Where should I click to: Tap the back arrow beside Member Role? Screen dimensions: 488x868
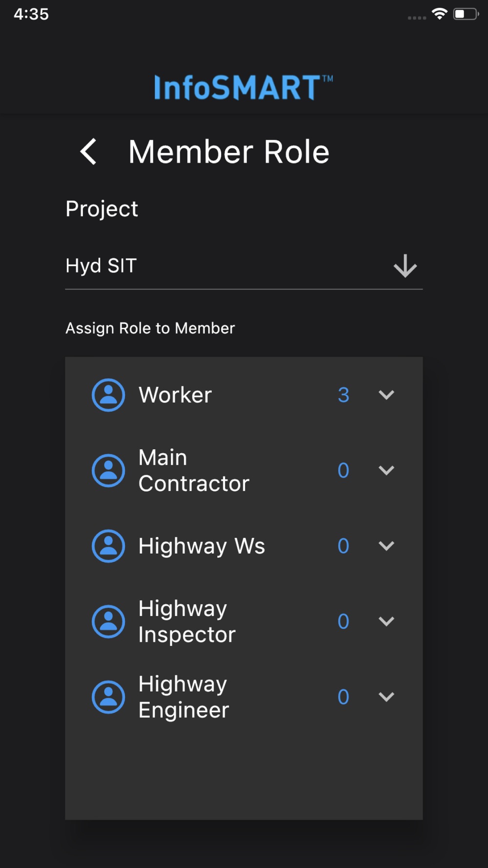coord(88,152)
